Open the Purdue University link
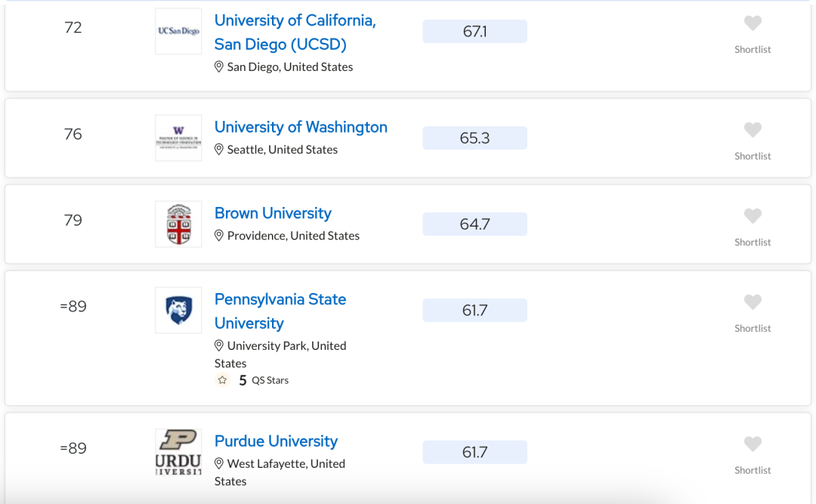This screenshot has width=816, height=504. [276, 441]
